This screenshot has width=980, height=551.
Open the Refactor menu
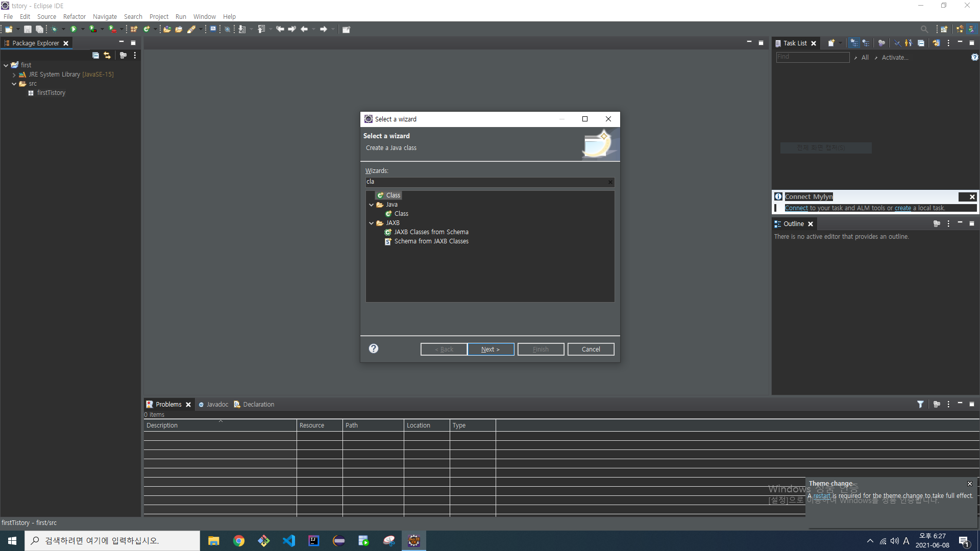click(x=74, y=17)
